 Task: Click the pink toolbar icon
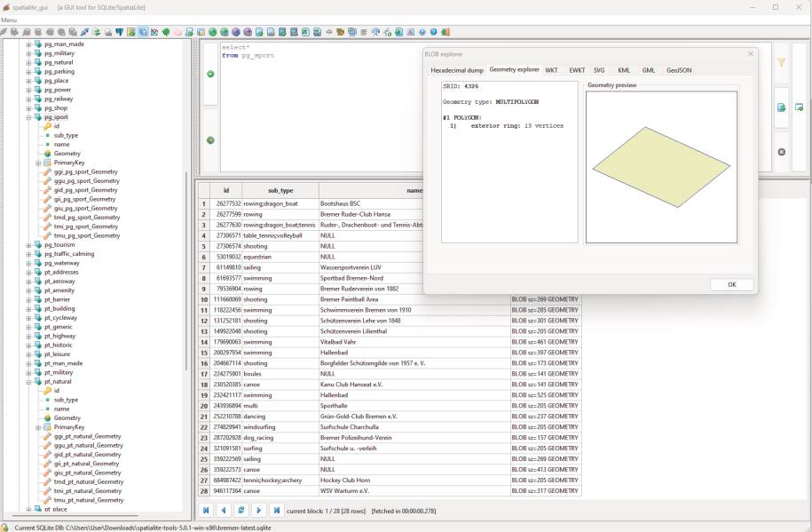coord(177,32)
